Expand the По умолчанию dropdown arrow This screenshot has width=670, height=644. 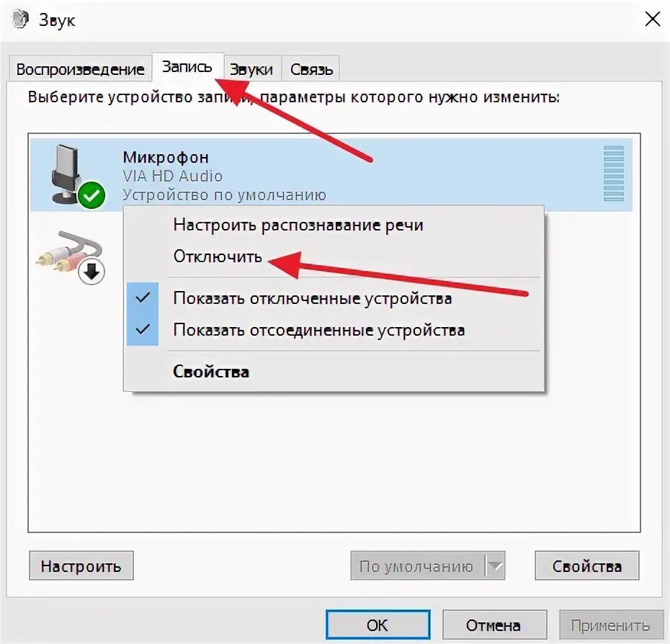[x=495, y=565]
